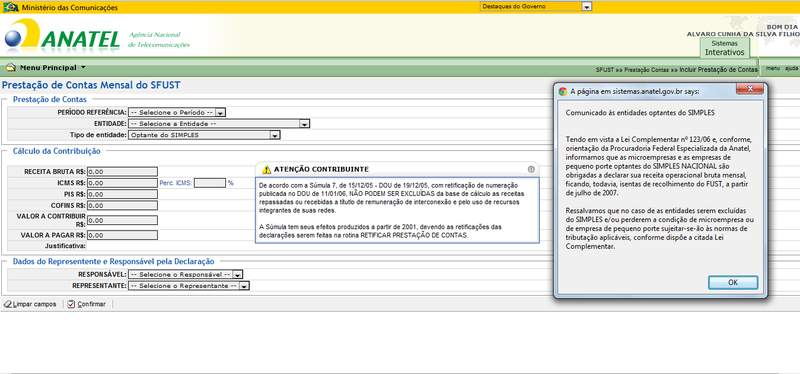Click the Brazil flag icon

tap(10, 7)
